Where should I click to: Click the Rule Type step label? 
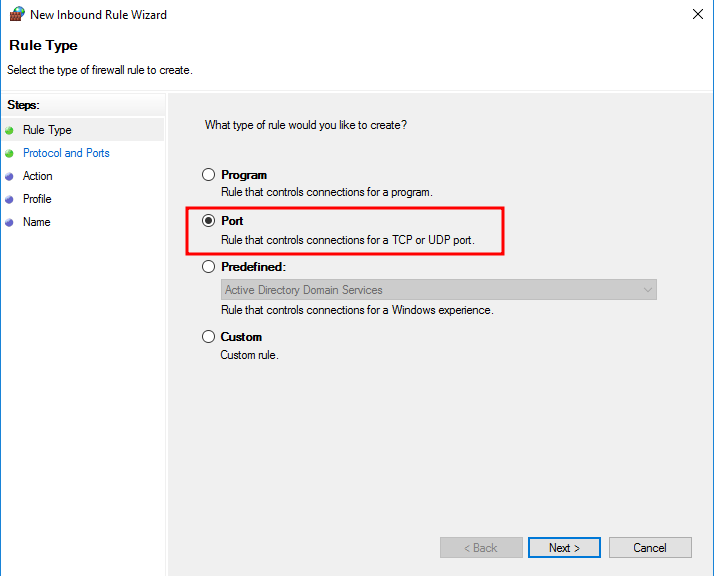tap(47, 130)
